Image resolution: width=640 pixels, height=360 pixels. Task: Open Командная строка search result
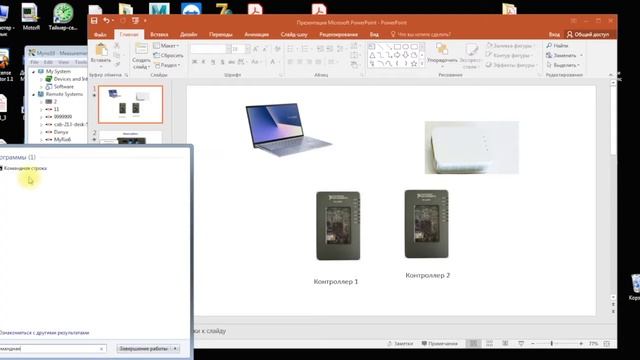24,168
